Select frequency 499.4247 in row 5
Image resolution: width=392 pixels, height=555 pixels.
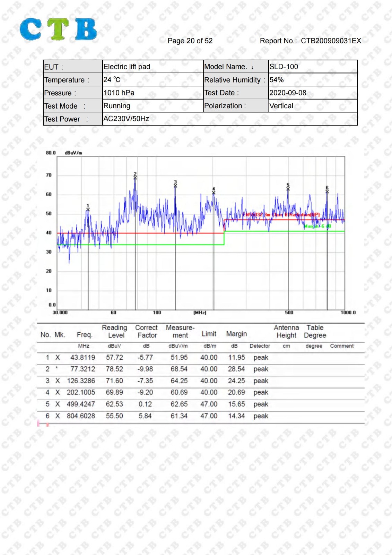click(81, 404)
